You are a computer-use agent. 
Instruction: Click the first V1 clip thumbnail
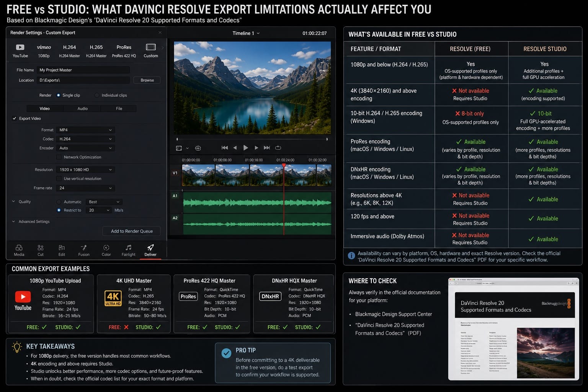pos(198,175)
